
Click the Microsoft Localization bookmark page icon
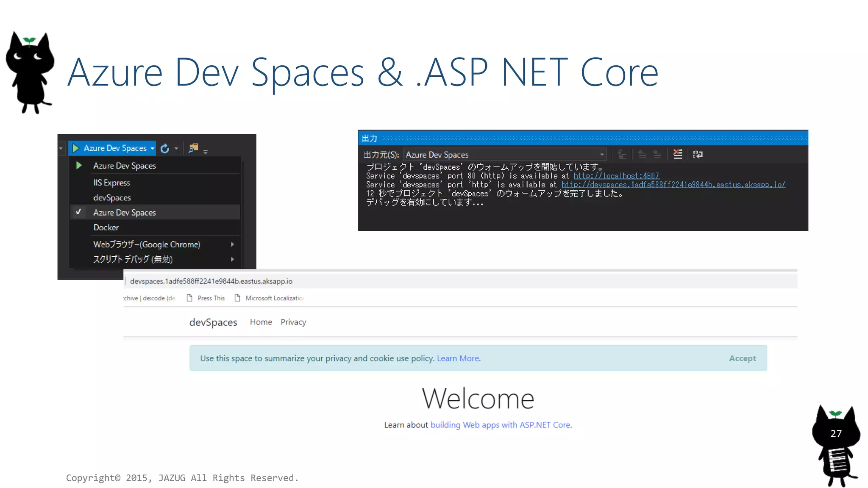pyautogui.click(x=237, y=298)
